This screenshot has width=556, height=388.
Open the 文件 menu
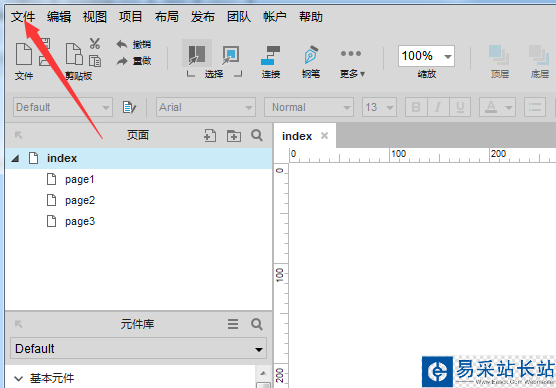[x=23, y=17]
